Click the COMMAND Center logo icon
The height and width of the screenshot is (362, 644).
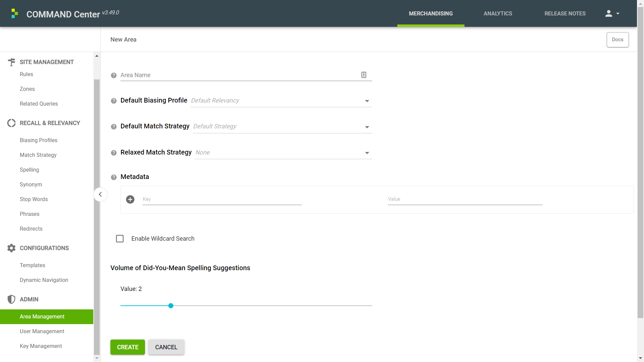click(14, 13)
